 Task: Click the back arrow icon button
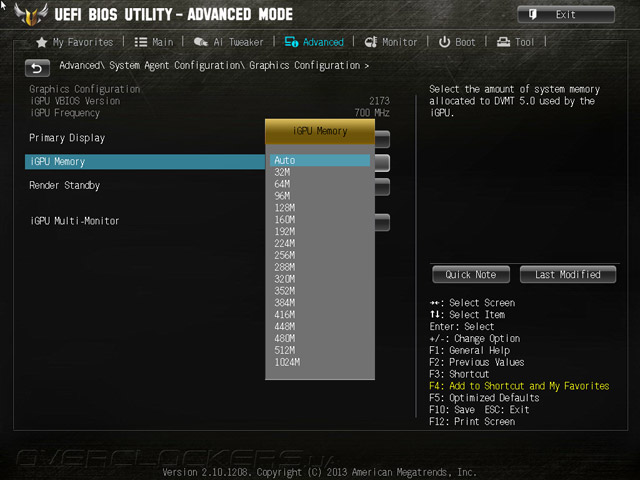pos(37,68)
